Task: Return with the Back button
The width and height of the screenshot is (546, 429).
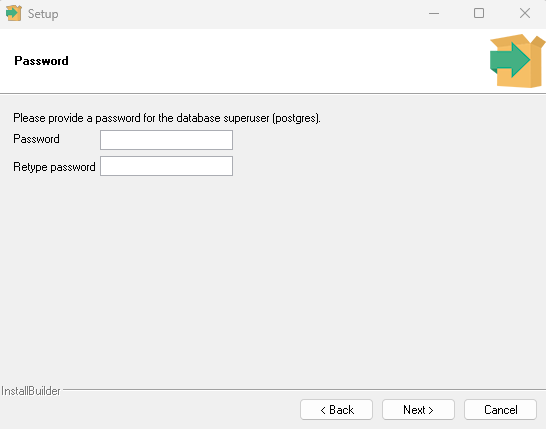Action: pos(336,410)
